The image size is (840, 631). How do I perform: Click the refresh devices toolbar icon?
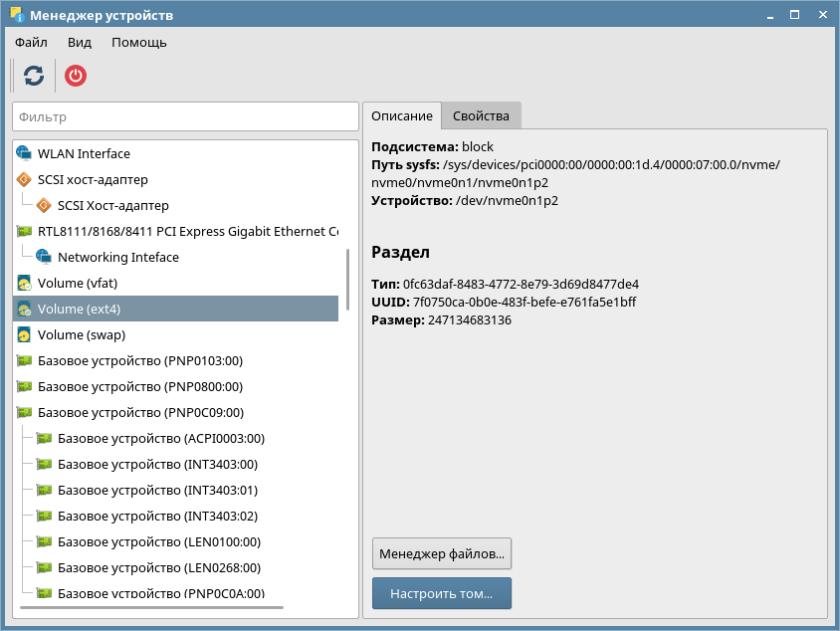point(34,76)
